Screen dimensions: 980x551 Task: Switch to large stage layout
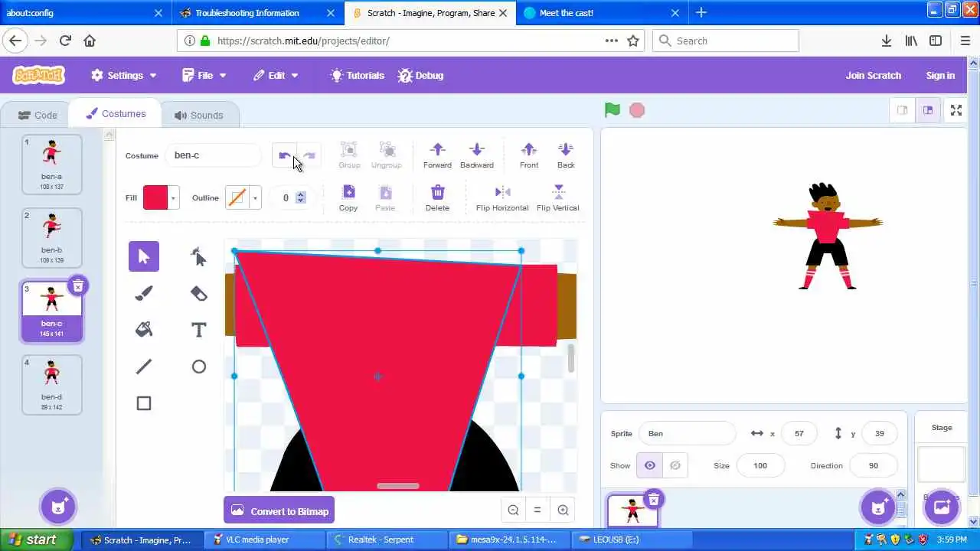(928, 110)
